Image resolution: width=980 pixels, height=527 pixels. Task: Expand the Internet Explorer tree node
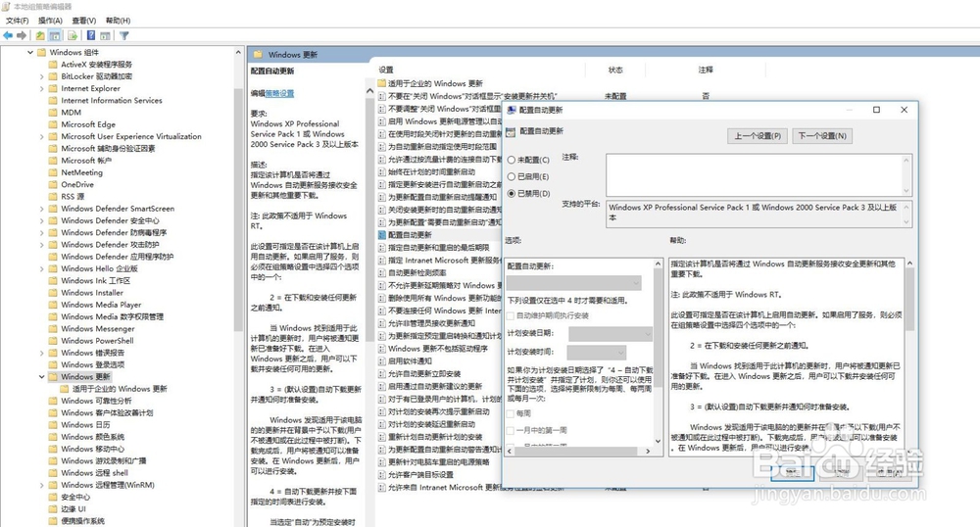tap(42, 89)
